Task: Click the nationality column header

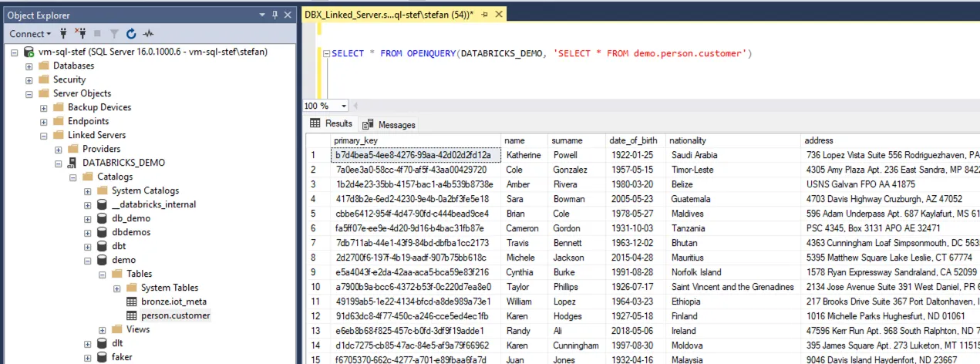Action: pyautogui.click(x=688, y=140)
